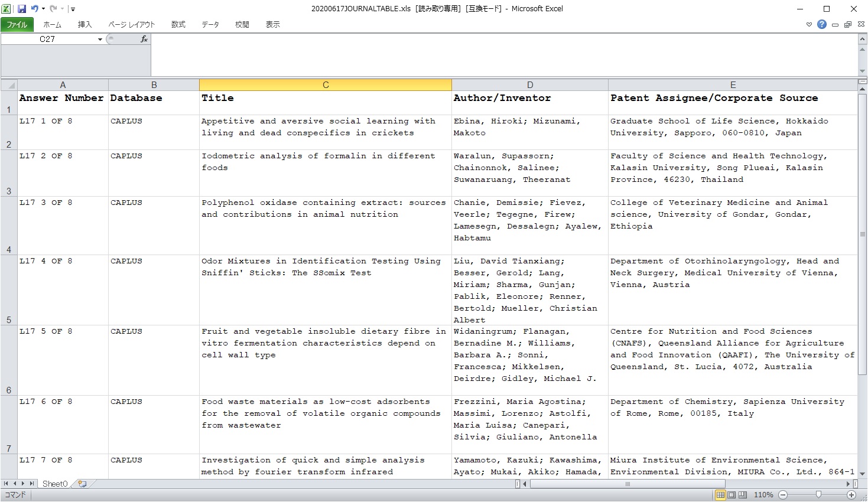
Task: Switch to the 数式 ribbon tab
Action: (x=178, y=24)
